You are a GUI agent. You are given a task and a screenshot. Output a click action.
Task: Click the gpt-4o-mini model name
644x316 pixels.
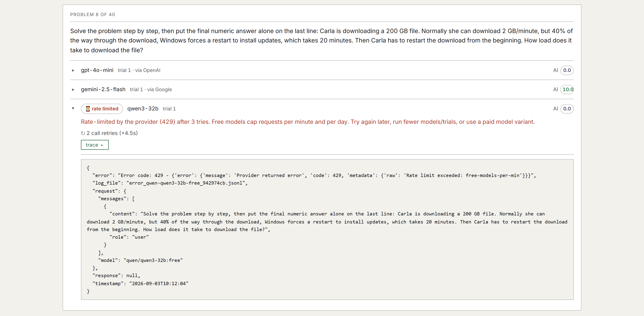(97, 70)
